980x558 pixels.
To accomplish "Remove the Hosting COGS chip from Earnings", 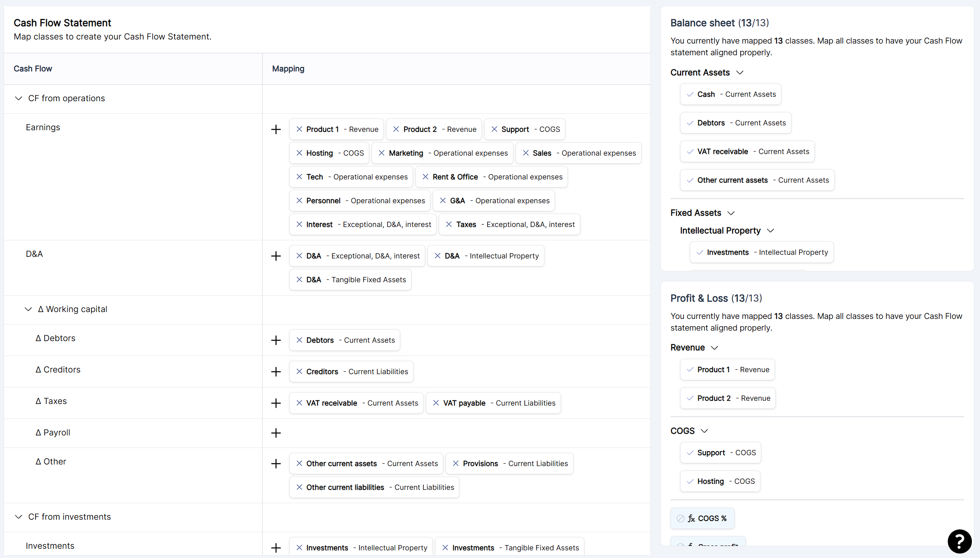I will [x=299, y=153].
